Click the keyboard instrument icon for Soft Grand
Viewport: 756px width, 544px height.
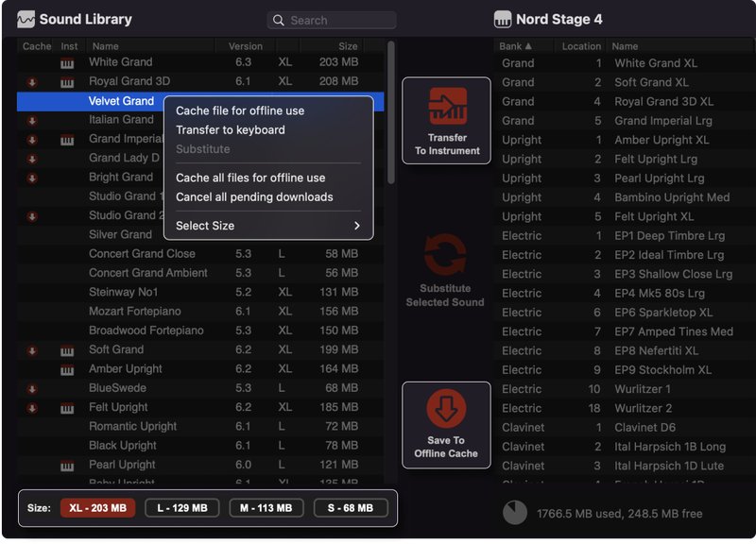pos(67,350)
